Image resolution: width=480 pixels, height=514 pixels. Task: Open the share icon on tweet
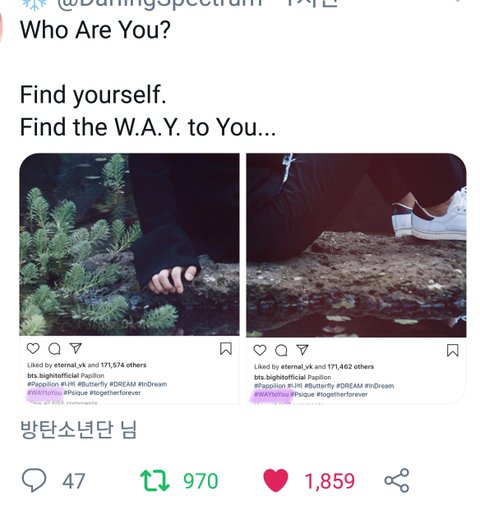396,480
